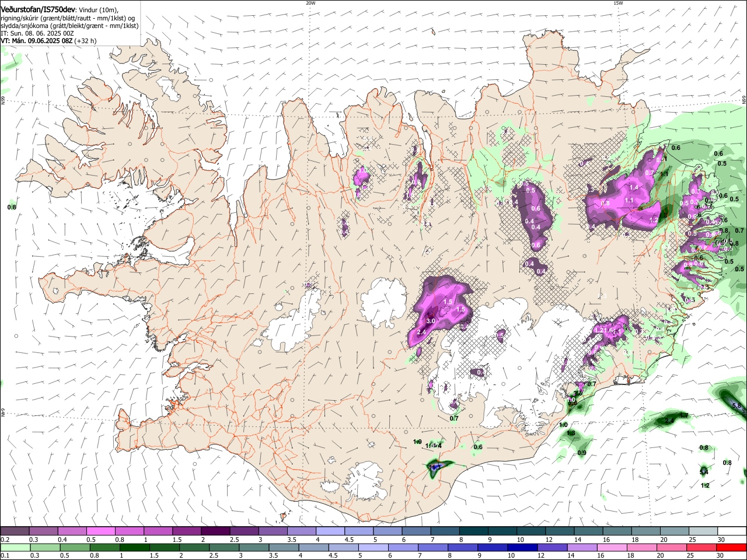Viewport: 747px width, 560px height.
Task: Click lavender top-row swatch starting at 4
Action: click(x=330, y=531)
